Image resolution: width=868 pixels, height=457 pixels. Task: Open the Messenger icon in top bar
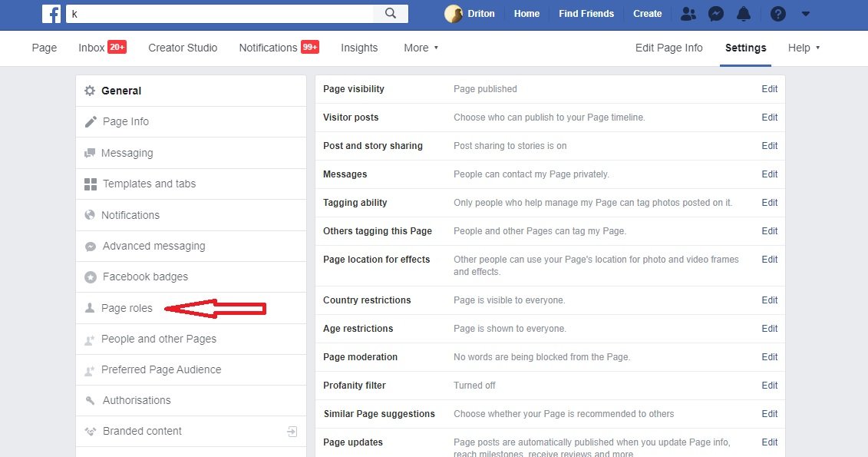click(x=715, y=14)
